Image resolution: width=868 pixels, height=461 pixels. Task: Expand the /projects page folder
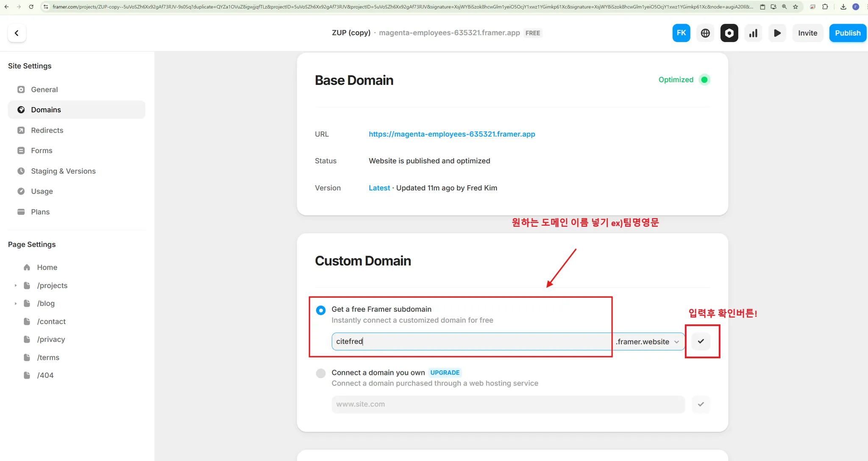pyautogui.click(x=16, y=285)
